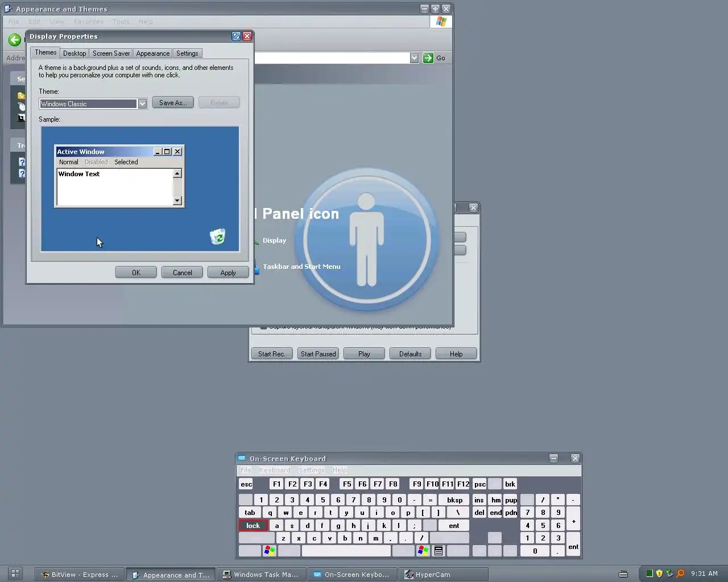Switch to BitView - Express taskbar button

click(80, 575)
